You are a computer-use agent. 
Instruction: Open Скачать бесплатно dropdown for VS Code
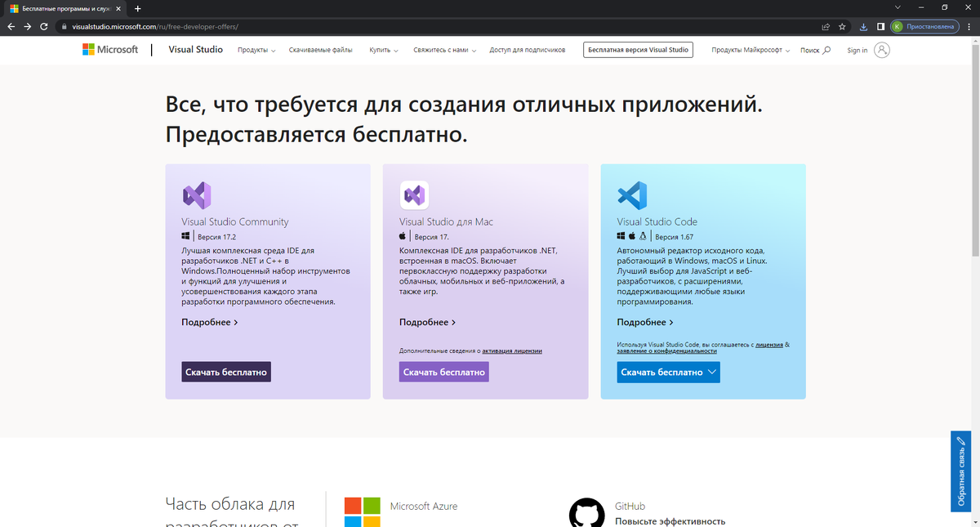[669, 372]
